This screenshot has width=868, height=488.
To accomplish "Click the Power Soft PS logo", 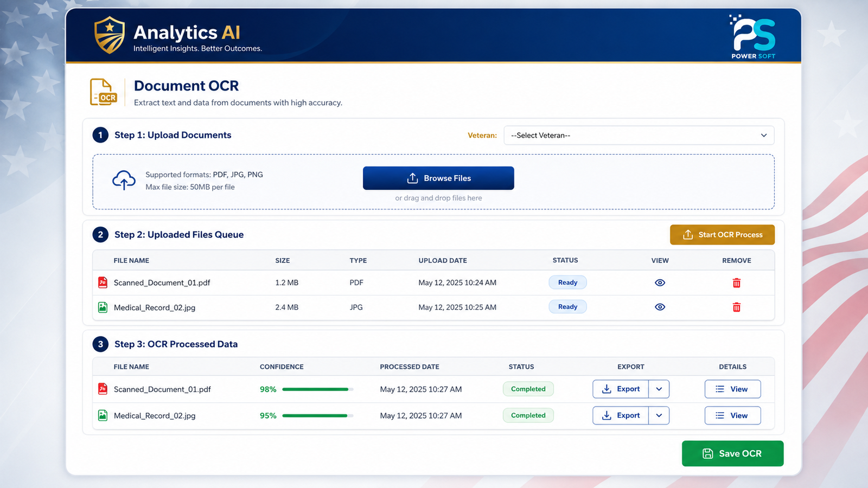I will pyautogui.click(x=753, y=36).
